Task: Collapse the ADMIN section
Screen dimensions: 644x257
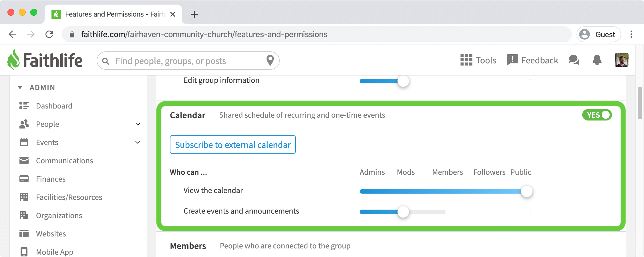Action: [x=20, y=88]
